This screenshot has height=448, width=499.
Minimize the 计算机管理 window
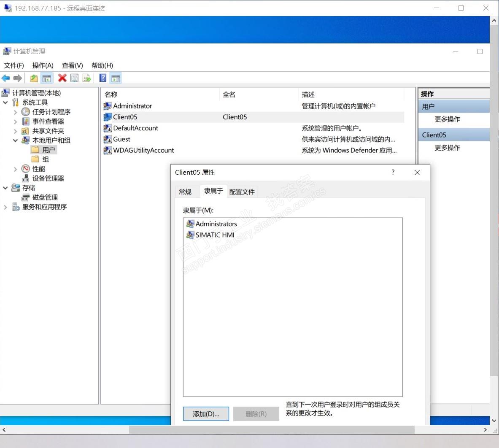(x=456, y=51)
